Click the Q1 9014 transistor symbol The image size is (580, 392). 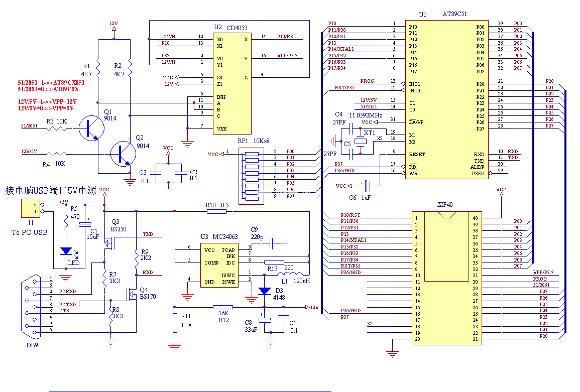(91, 128)
